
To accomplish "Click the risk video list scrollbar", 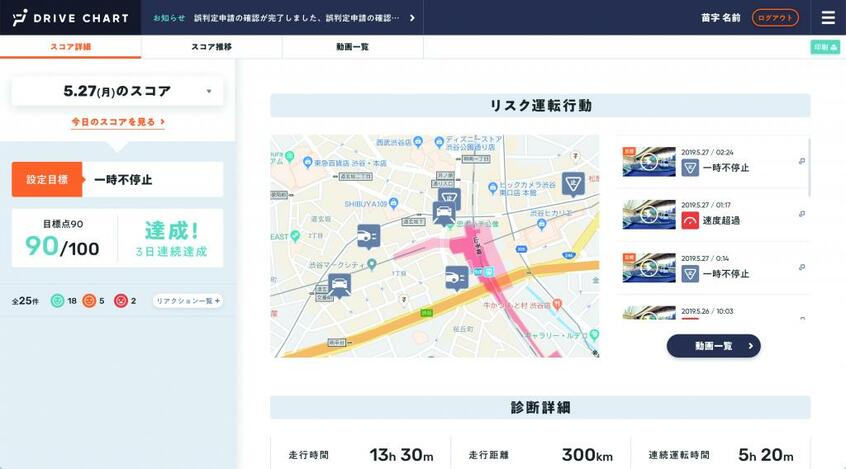I will point(809,167).
